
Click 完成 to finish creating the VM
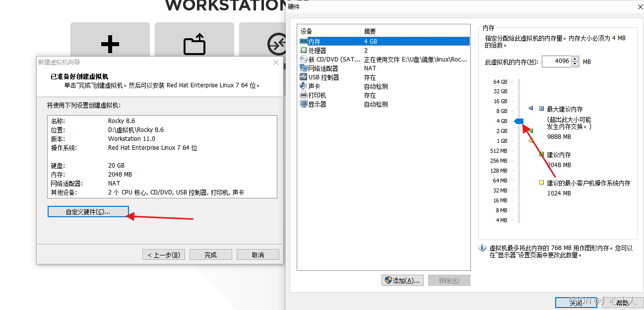click(x=210, y=254)
